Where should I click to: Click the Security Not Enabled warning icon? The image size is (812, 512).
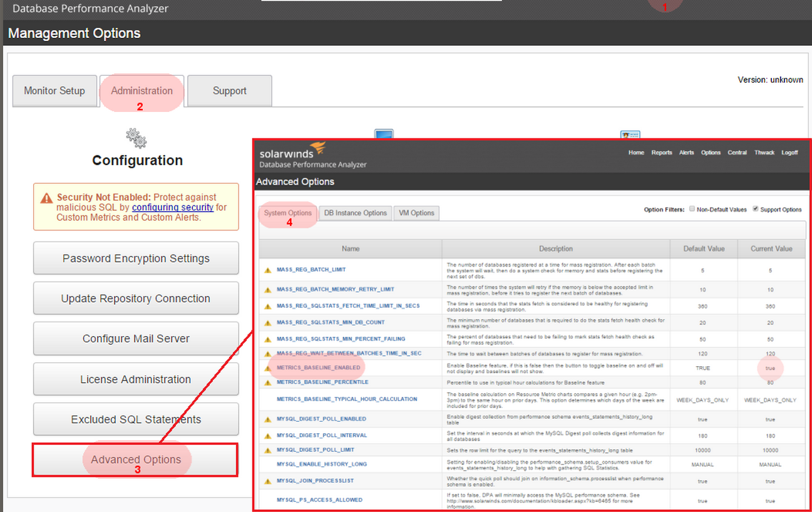[47, 198]
